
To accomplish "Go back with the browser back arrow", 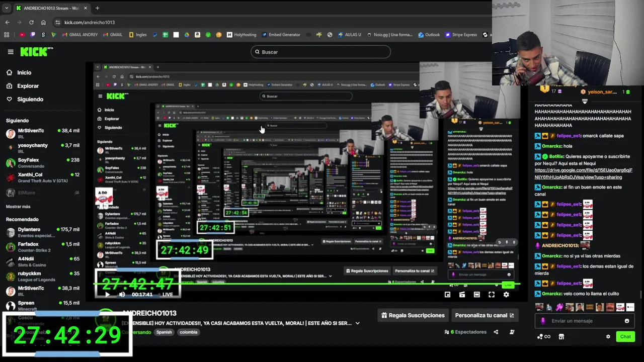I will 7,22.
